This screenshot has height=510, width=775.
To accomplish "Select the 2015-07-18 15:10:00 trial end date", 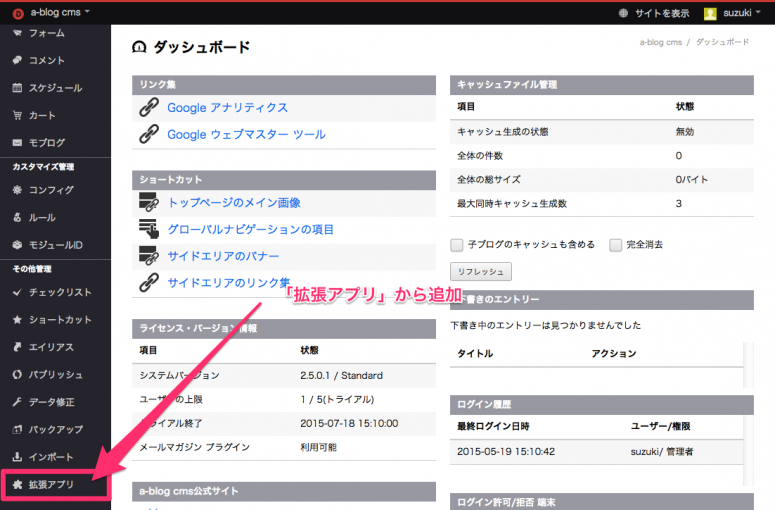I will [x=349, y=424].
